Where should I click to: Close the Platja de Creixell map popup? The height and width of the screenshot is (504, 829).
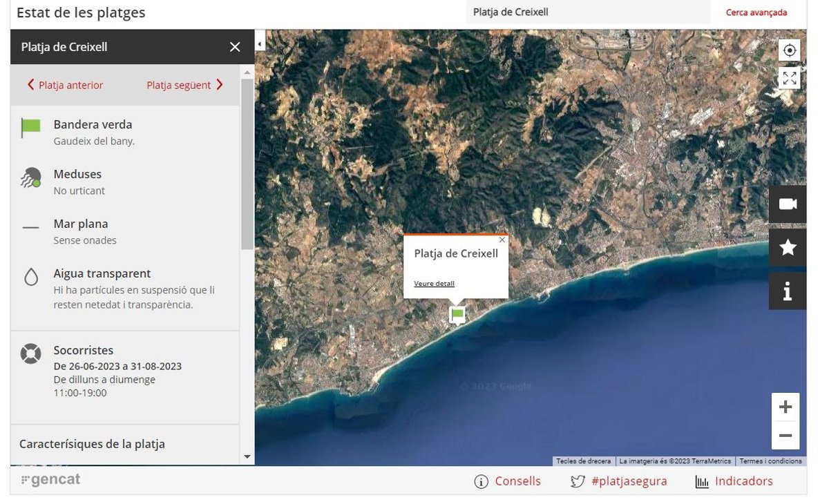pyautogui.click(x=502, y=240)
